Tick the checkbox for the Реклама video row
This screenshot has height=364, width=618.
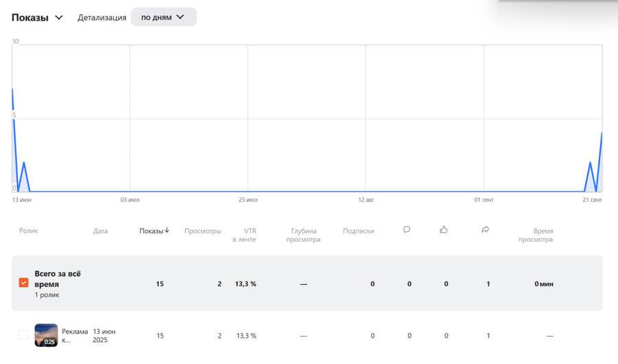pos(24,335)
